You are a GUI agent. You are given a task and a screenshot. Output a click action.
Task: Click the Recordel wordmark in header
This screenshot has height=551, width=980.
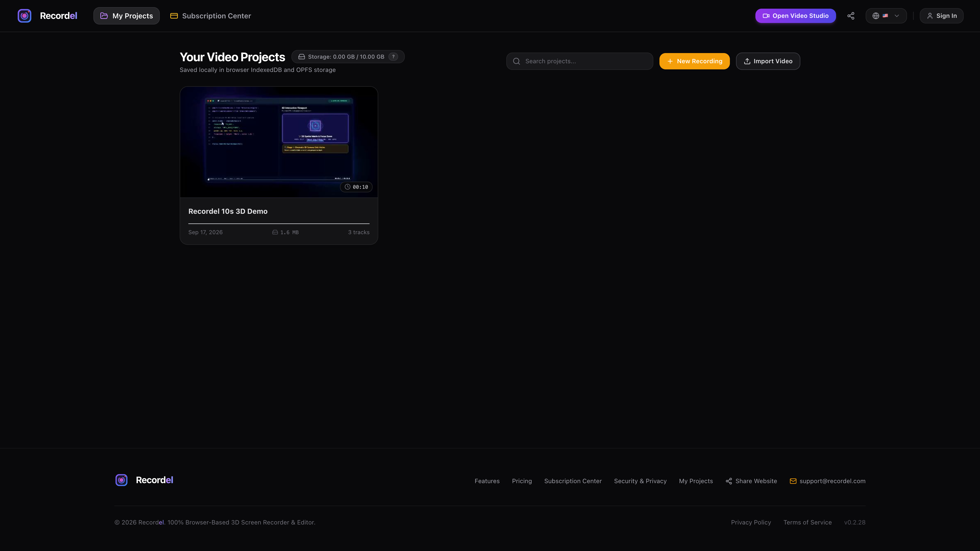pyautogui.click(x=59, y=16)
